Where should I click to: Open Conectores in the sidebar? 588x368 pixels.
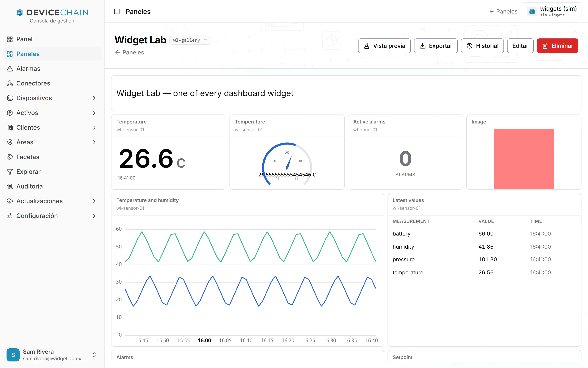(x=52, y=83)
